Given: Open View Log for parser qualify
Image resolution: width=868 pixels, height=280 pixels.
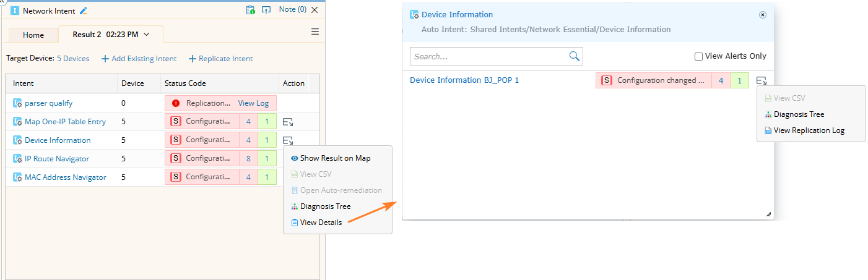Looking at the screenshot, I should (x=253, y=103).
